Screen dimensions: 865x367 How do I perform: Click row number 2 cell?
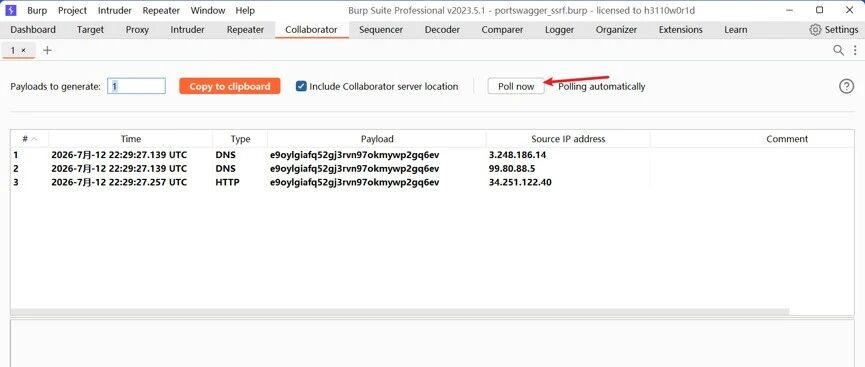[15, 168]
